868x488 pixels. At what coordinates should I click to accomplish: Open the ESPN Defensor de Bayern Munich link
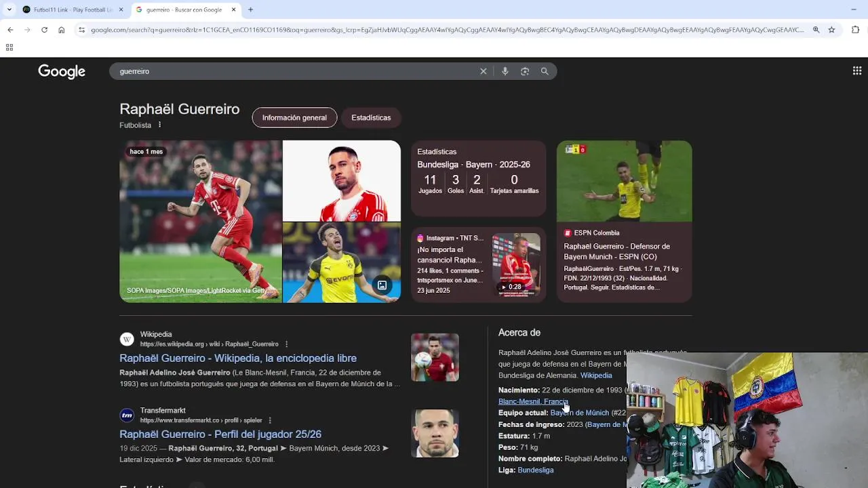tap(617, 251)
